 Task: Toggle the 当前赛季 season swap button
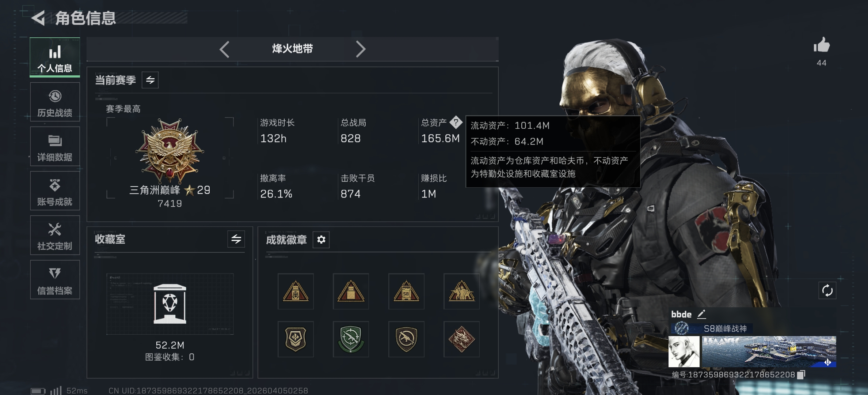click(150, 80)
